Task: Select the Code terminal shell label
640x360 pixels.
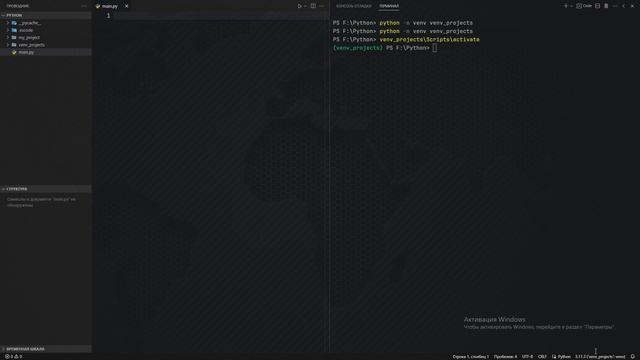Action: click(x=584, y=6)
